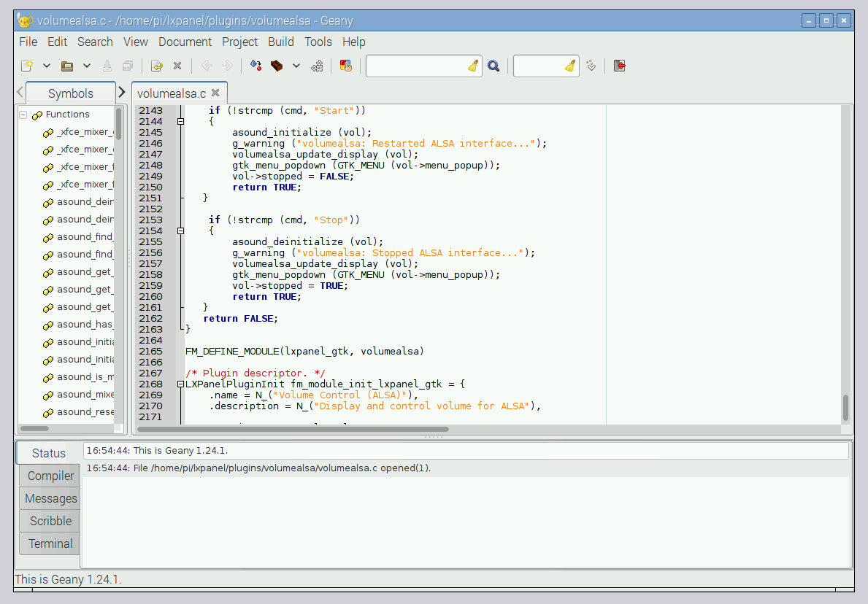Click the Build brick icon
The height and width of the screenshot is (604, 868).
pos(277,66)
